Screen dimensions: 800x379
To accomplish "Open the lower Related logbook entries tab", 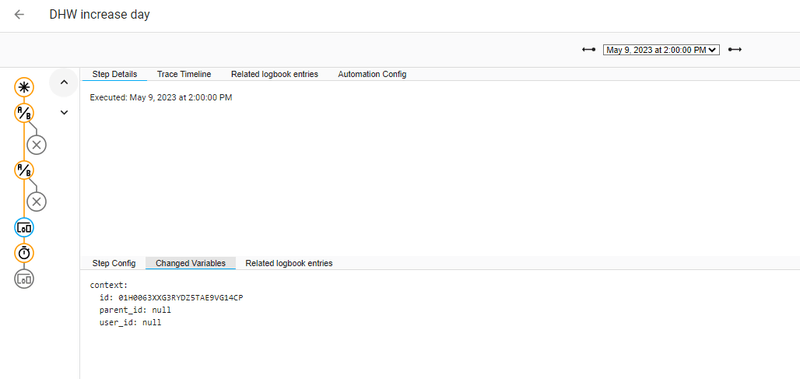I will pos(289,263).
